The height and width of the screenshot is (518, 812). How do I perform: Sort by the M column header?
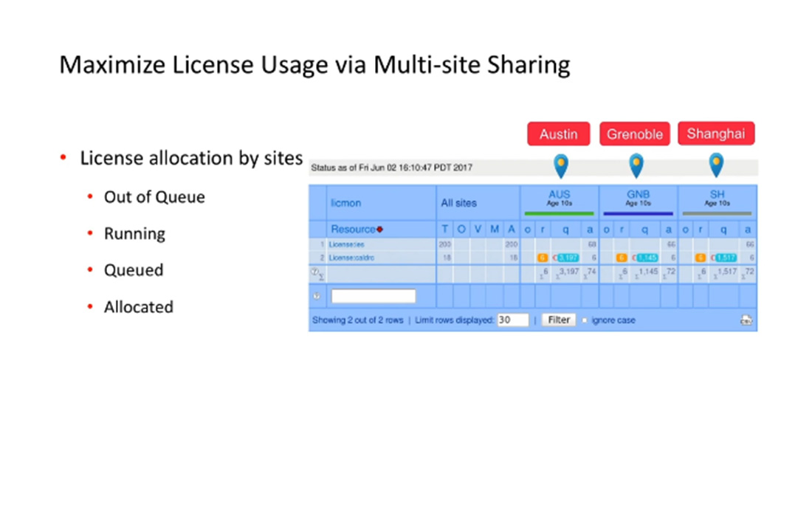tap(495, 229)
